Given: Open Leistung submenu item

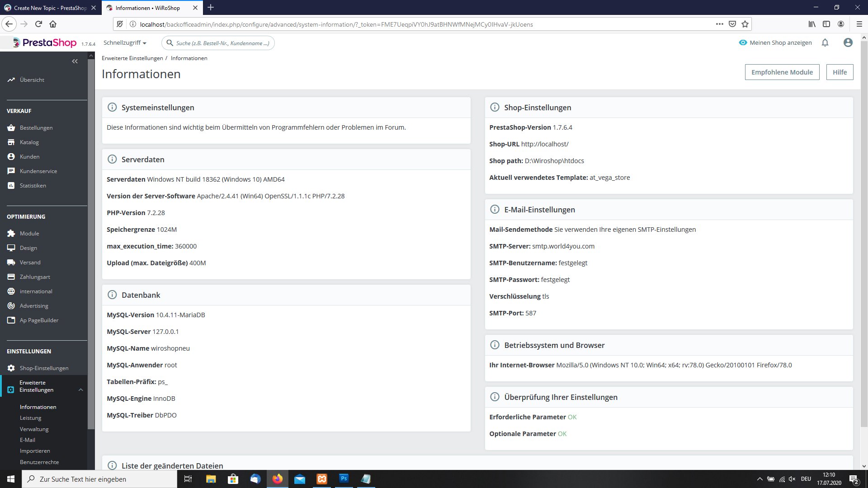Looking at the screenshot, I should 30,418.
